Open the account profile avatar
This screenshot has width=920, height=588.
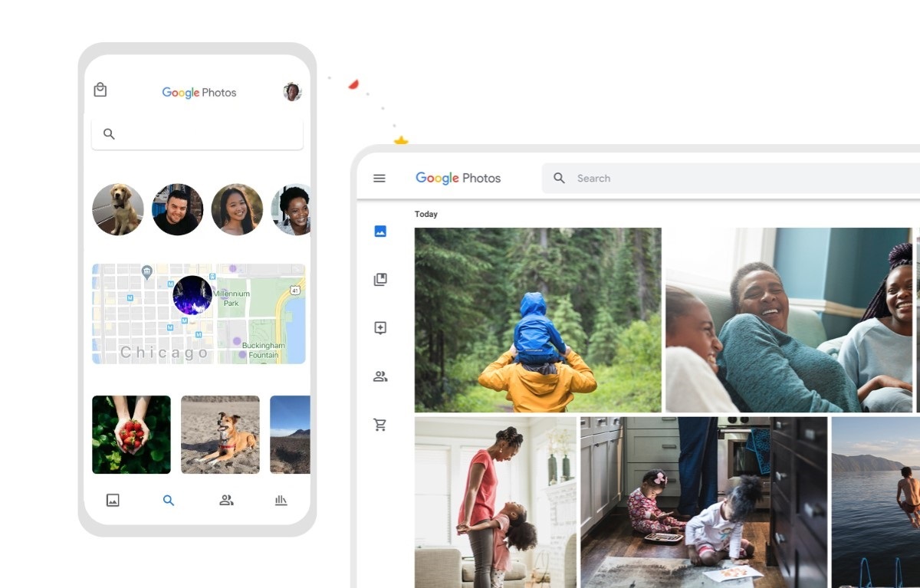coord(292,91)
